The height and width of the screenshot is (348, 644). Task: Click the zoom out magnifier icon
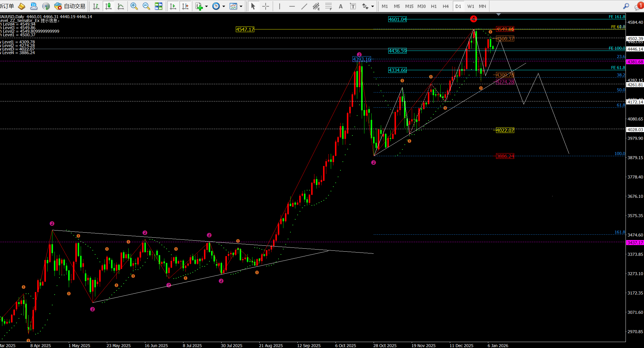click(x=146, y=6)
